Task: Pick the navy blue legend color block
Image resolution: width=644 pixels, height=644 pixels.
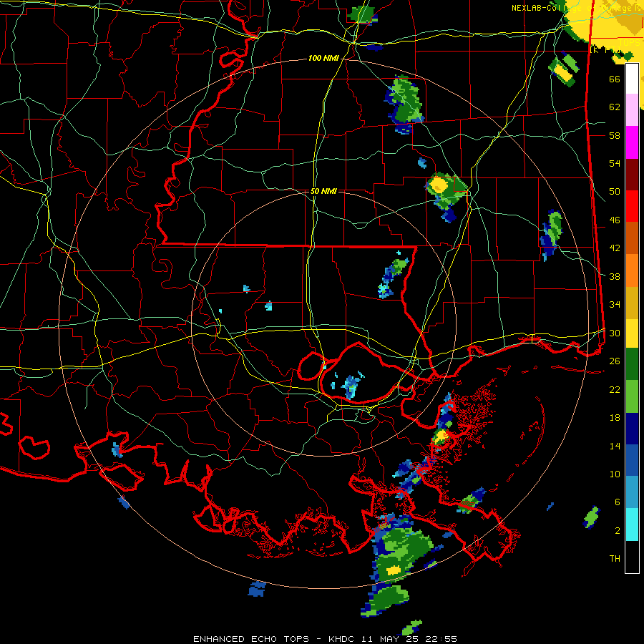Action: [x=632, y=429]
